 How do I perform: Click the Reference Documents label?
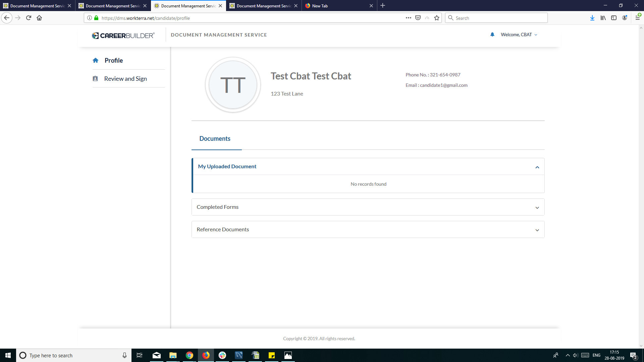(223, 229)
